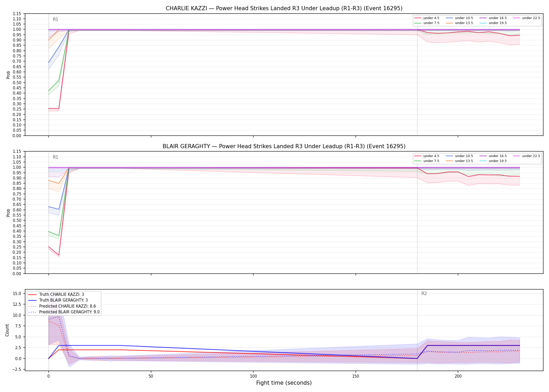549x392 pixels.
Task: Click Count axis tick label '10.0'
Action: 17,315
